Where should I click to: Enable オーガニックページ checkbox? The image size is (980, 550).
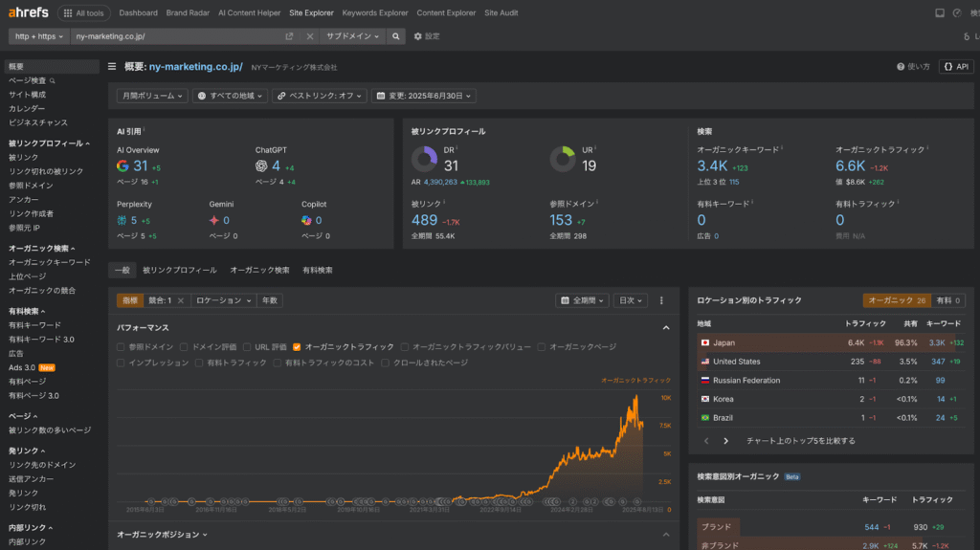tap(542, 347)
